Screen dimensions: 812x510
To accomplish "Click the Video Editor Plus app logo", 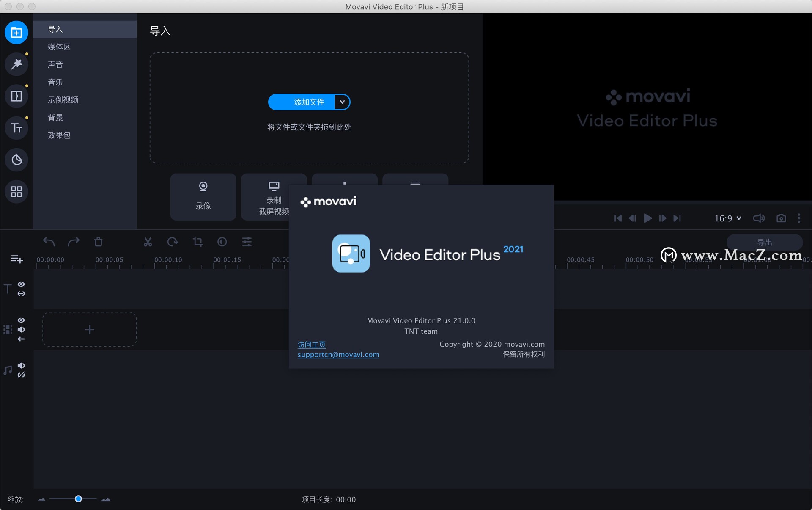I will tap(351, 254).
